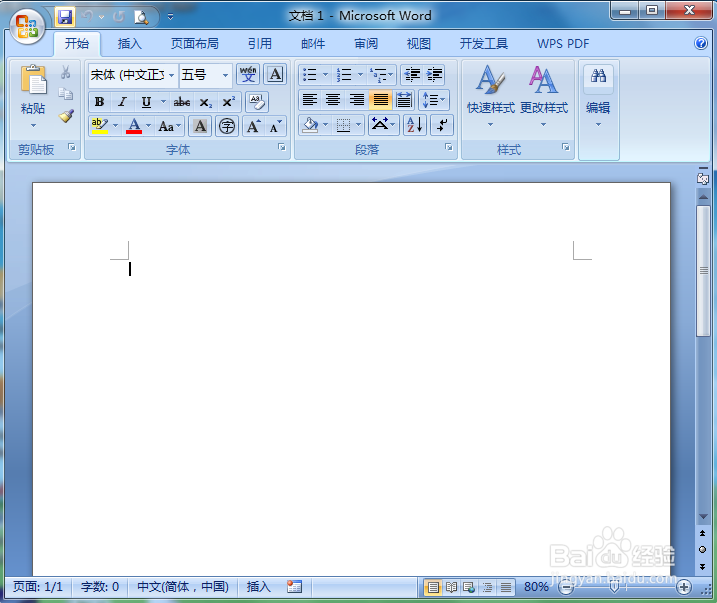This screenshot has width=717, height=603.
Task: Cut selection with the scissors icon
Action: click(65, 72)
